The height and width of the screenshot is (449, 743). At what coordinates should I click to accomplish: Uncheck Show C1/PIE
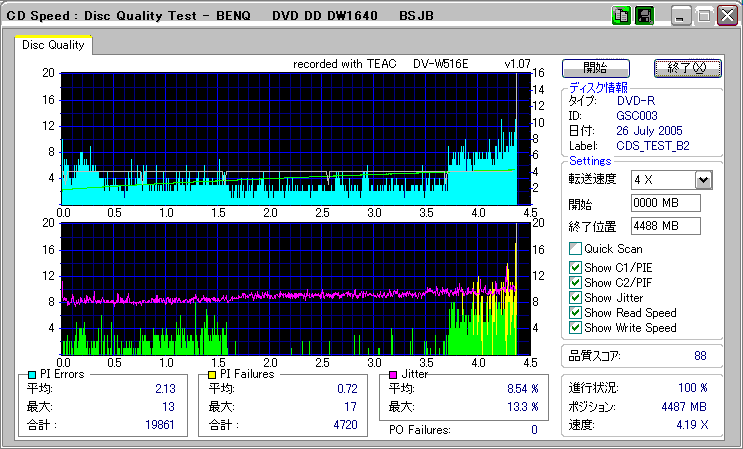point(575,267)
